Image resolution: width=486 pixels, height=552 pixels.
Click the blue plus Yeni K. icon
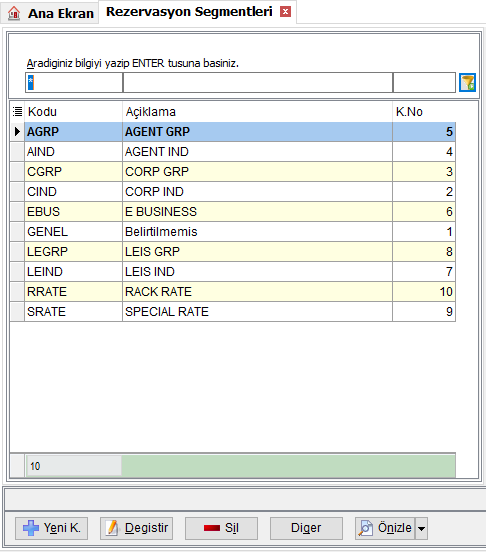click(x=31, y=528)
